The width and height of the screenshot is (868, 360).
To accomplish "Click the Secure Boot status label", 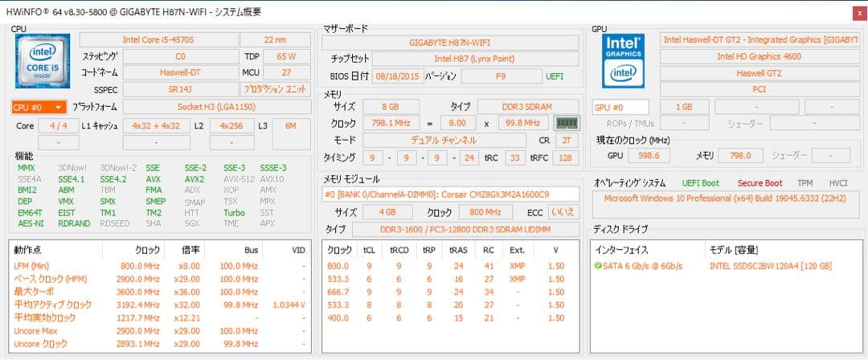I will pyautogui.click(x=760, y=183).
